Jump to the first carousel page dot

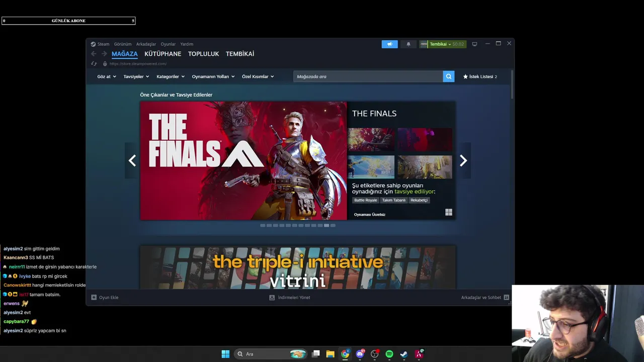pos(263,225)
